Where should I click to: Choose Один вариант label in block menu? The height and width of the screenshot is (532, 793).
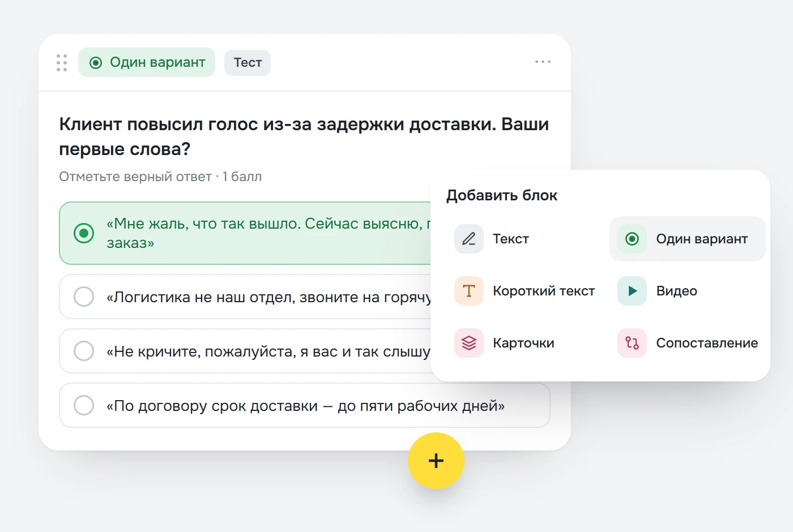coord(702,239)
